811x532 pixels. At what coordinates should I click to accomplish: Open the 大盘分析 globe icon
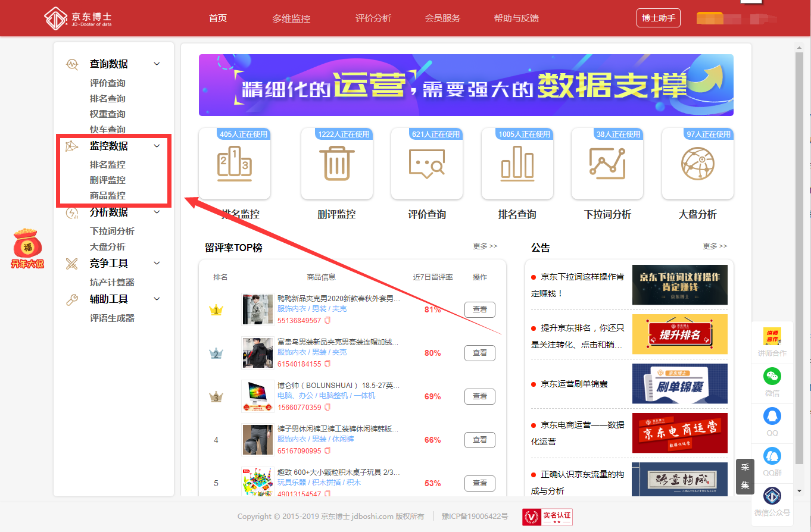pyautogui.click(x=698, y=163)
